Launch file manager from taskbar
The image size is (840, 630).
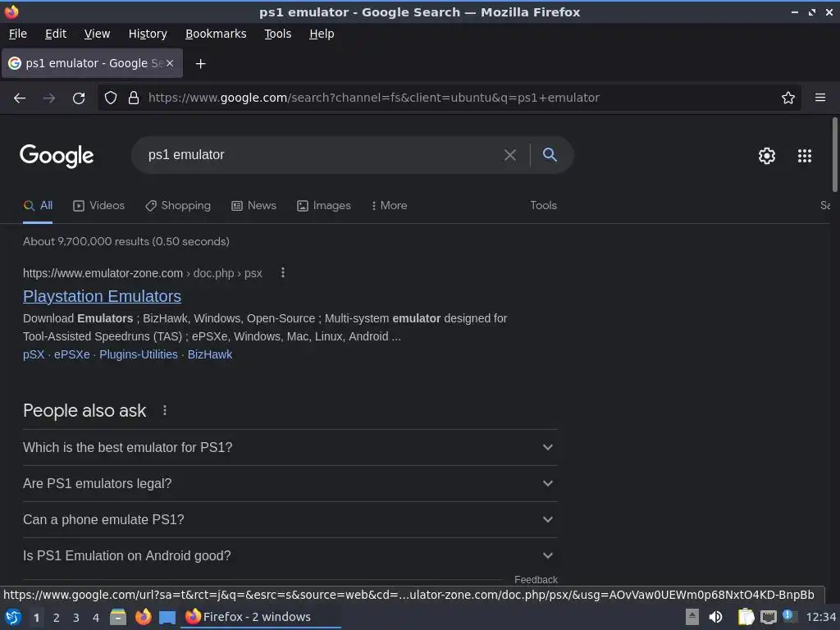click(x=118, y=617)
